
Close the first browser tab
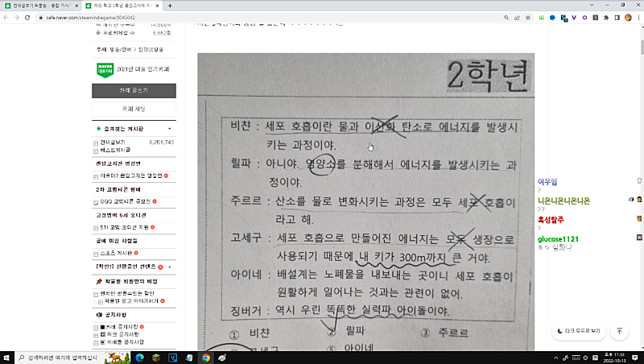click(76, 6)
